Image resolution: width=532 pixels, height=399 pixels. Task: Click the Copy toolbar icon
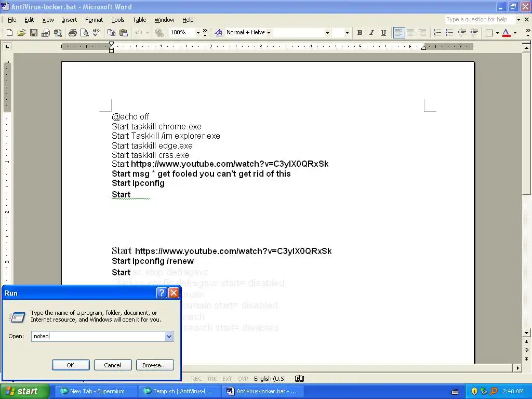coord(111,33)
